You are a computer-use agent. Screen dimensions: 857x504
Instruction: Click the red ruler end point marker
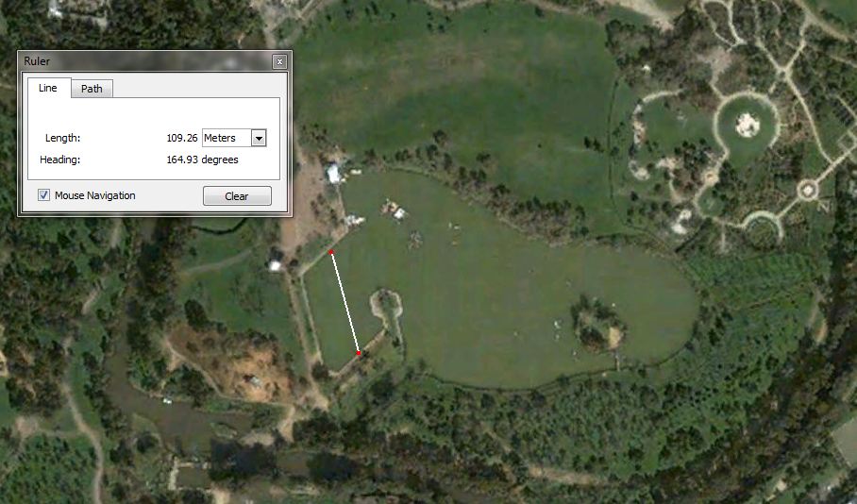pyautogui.click(x=359, y=353)
